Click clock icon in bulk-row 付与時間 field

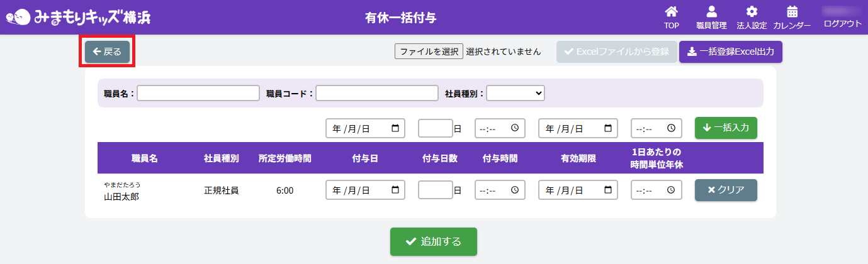pos(515,128)
